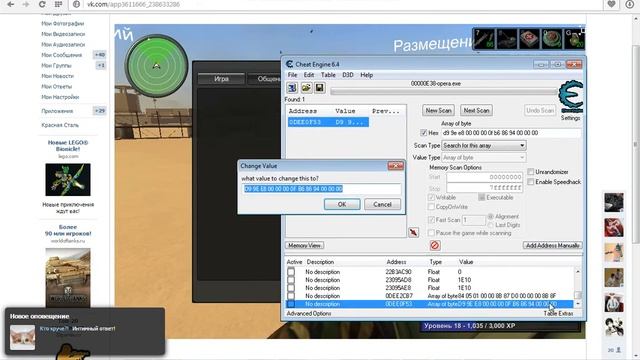Click the fourth game inventory icon
The image size is (640, 360).
click(551, 39)
